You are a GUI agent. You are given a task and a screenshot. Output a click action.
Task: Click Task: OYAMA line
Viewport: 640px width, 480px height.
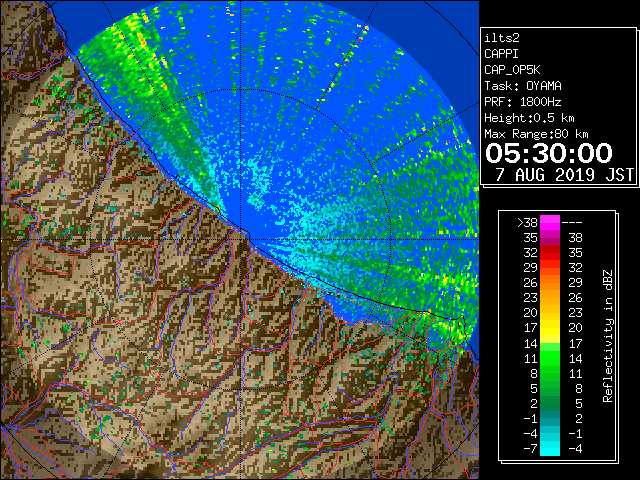[x=523, y=86]
